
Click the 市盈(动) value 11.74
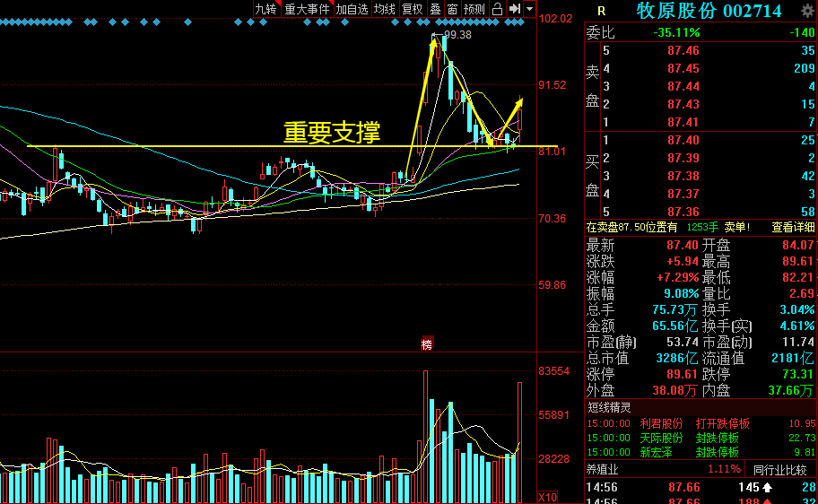[798, 342]
